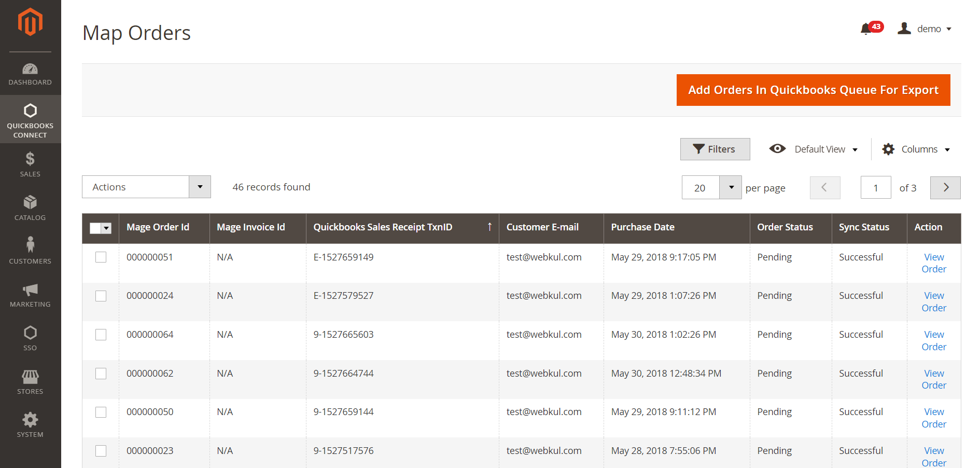Open the notifications bell showing 43 alerts
The width and height of the screenshot is (980, 468).
(x=866, y=29)
